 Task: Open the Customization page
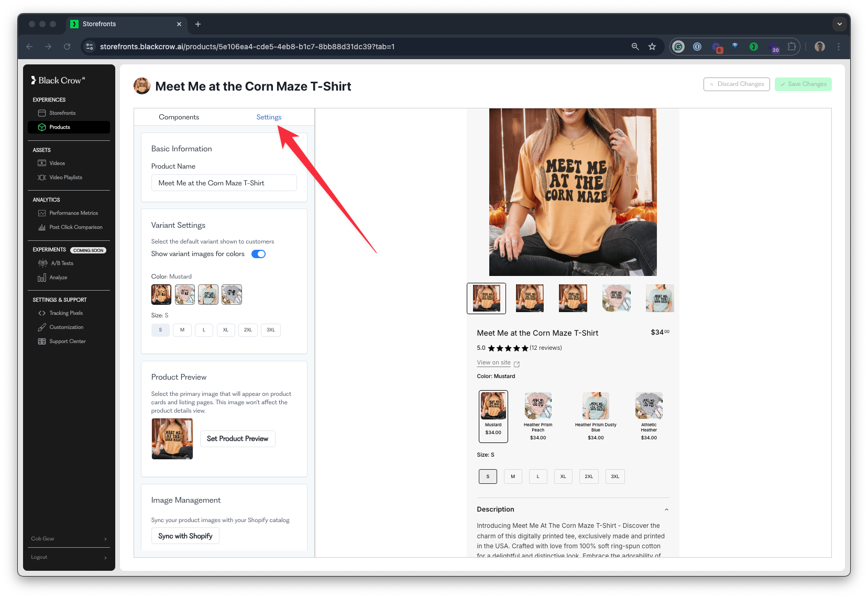point(66,327)
